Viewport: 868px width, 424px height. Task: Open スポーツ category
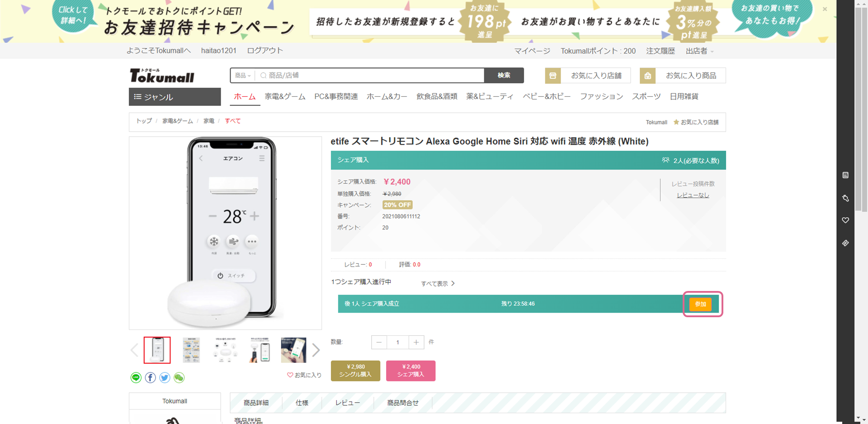646,96
